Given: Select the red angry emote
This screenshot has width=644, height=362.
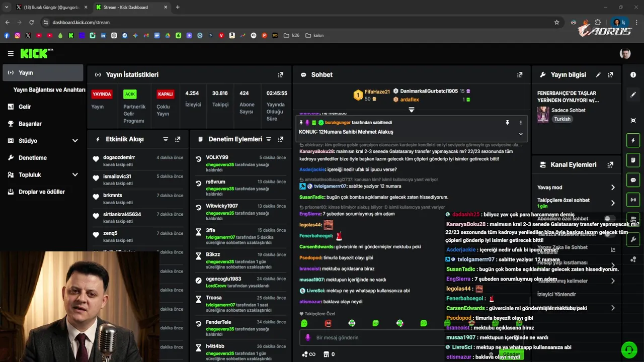Looking at the screenshot, I should point(328,323).
